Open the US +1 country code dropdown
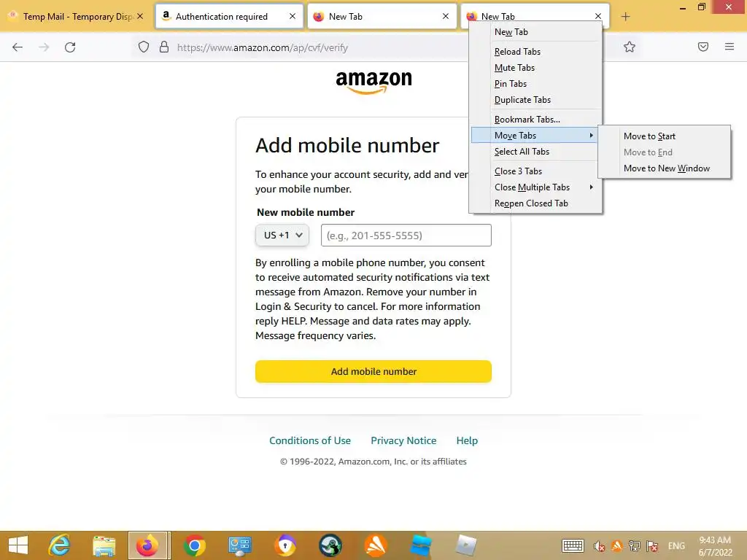The width and height of the screenshot is (747, 560). pyautogui.click(x=282, y=236)
